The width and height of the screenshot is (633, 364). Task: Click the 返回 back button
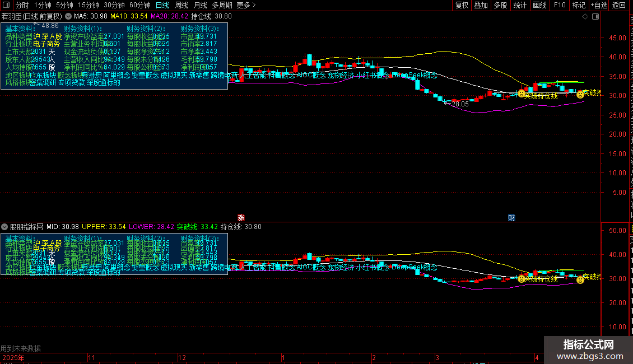pos(619,5)
